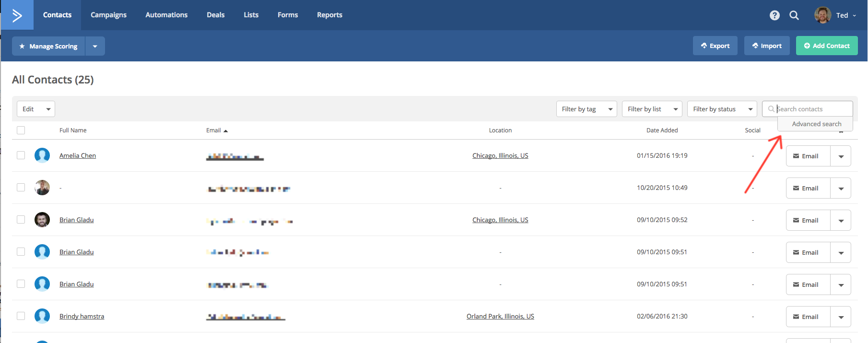Click Brindy hamstra's avatar icon

pyautogui.click(x=42, y=316)
